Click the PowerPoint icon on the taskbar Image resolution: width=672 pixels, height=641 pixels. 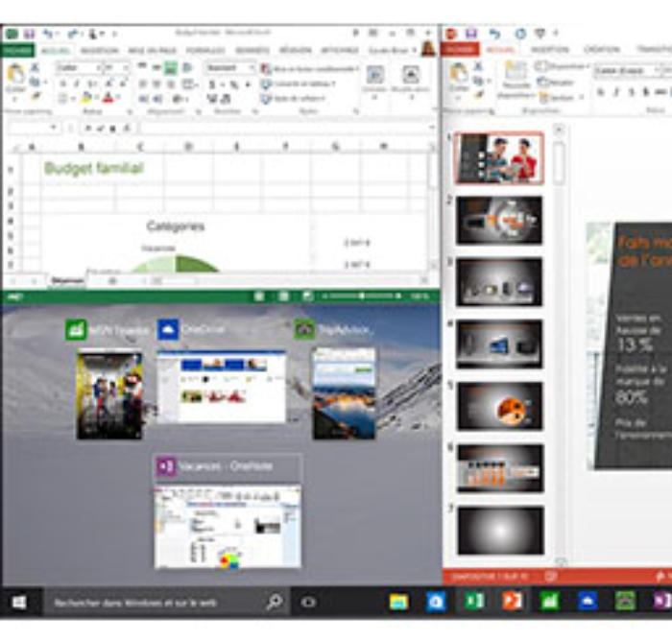coord(512,601)
